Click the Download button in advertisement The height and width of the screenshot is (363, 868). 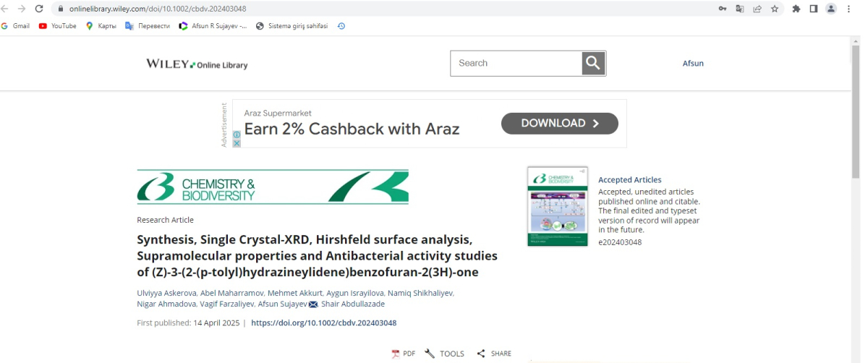click(x=559, y=124)
